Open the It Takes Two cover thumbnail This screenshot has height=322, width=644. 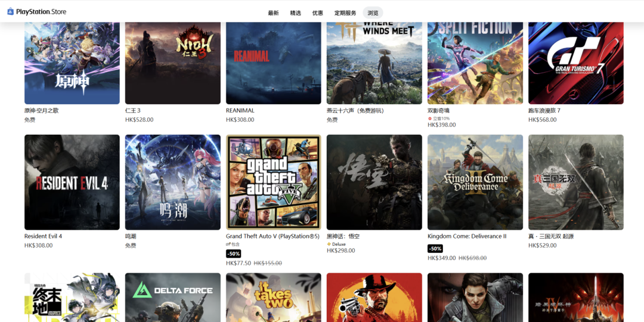[x=273, y=297]
